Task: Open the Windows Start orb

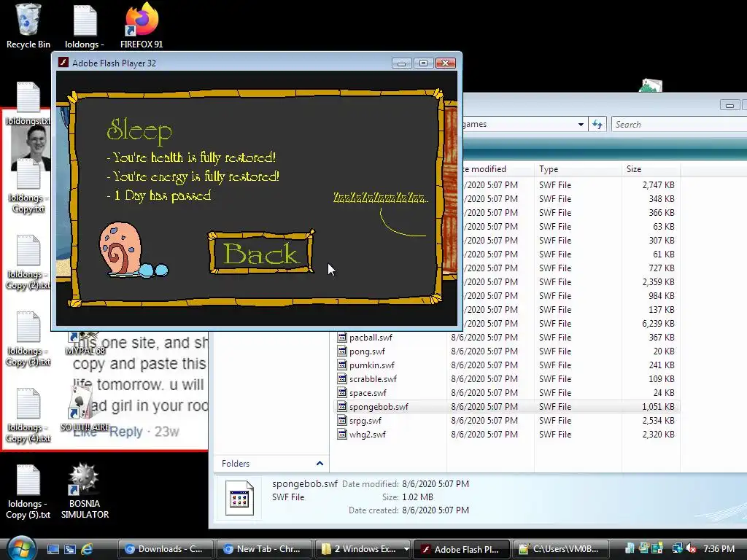Action: 20,548
